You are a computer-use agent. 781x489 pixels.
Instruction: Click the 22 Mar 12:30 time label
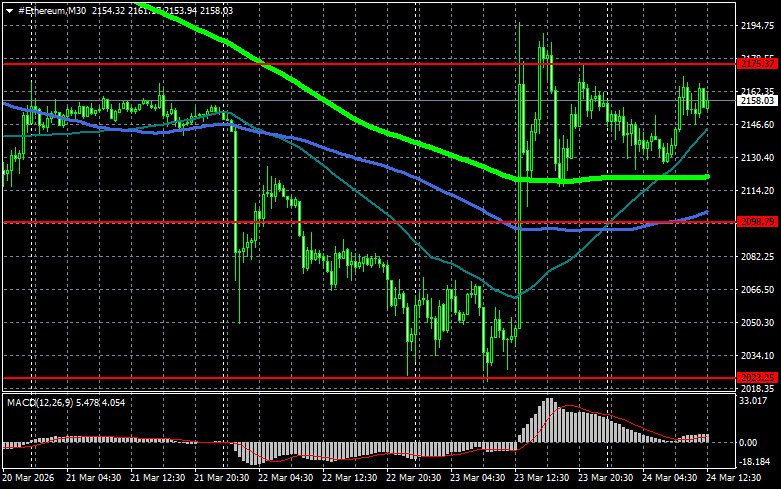[350, 478]
